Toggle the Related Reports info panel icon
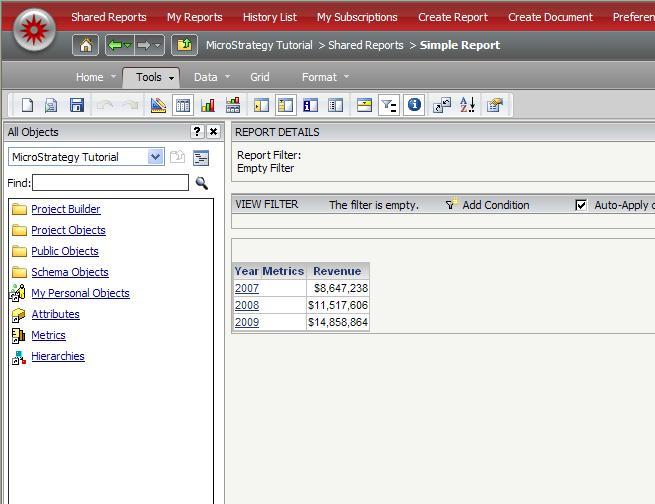Image resolution: width=655 pixels, height=504 pixels. click(311, 105)
